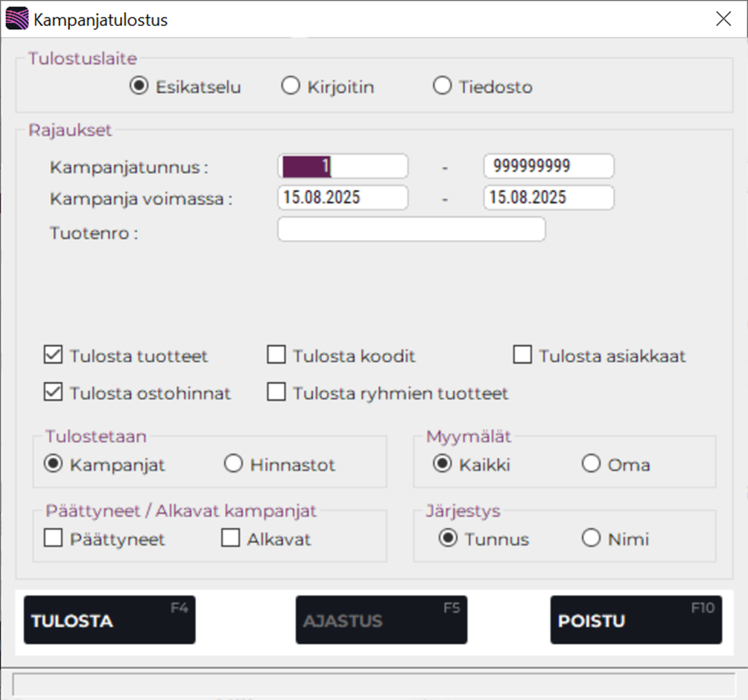This screenshot has width=748, height=700.
Task: Check the Päättyneet option
Action: coord(52,538)
